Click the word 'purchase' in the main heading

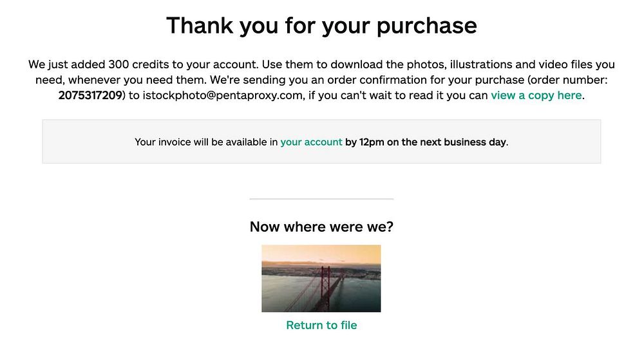click(x=426, y=26)
